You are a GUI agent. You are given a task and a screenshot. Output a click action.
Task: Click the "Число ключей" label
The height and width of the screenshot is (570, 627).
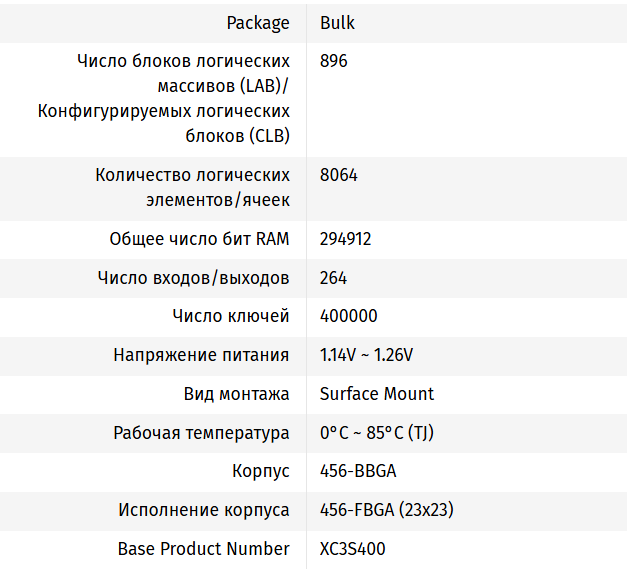click(231, 316)
